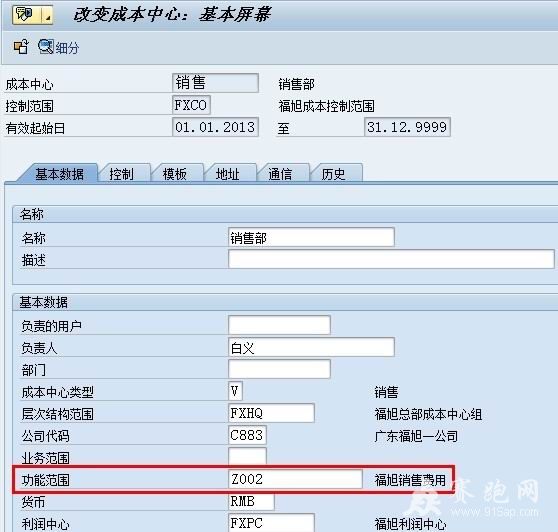Click the 利润中心 field with FXPC
Screen dimensions: 558x532
[271, 523]
